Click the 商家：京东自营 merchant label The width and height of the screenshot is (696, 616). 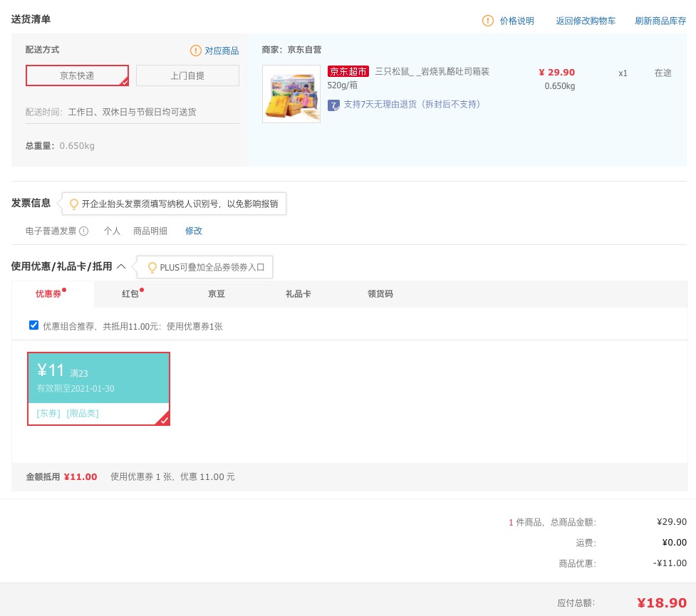[291, 50]
